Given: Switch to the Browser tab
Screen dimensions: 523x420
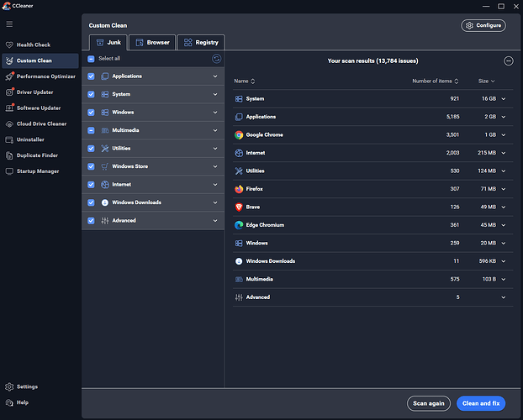Looking at the screenshot, I should point(152,42).
